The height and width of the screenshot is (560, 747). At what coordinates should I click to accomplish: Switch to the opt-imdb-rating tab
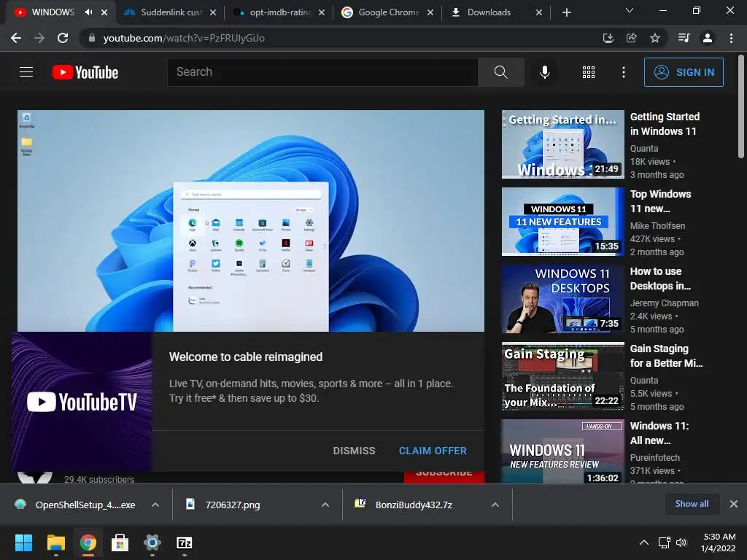pos(279,12)
